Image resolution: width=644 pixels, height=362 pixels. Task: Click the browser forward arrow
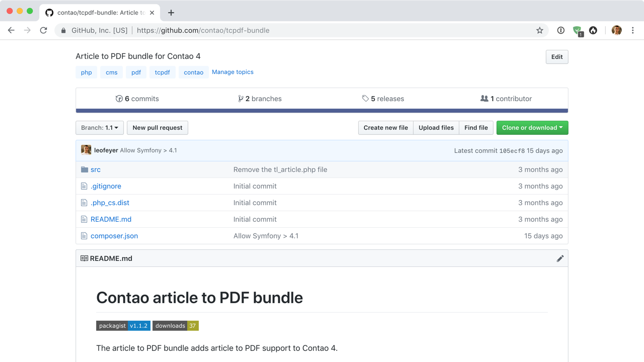tap(27, 30)
